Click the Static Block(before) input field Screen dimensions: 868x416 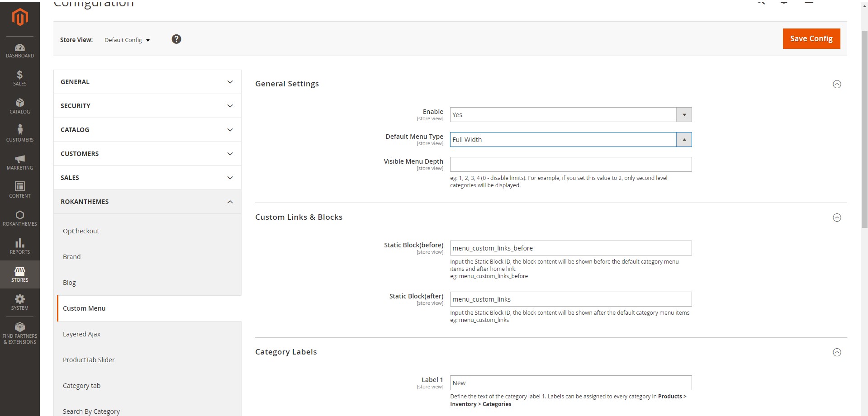point(571,248)
